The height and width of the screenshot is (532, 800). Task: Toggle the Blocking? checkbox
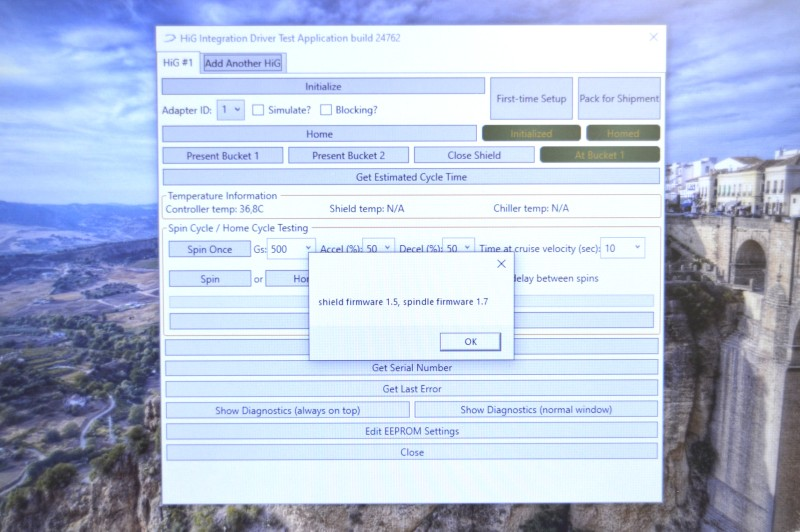click(326, 110)
